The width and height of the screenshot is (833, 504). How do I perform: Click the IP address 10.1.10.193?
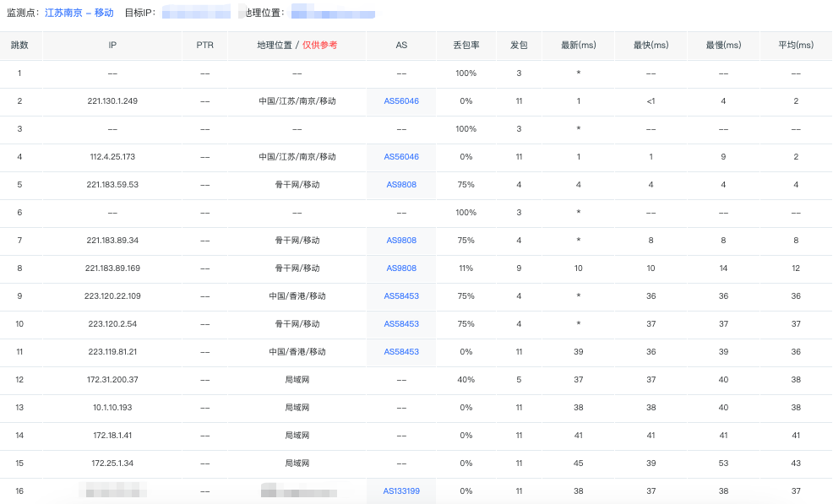112,408
